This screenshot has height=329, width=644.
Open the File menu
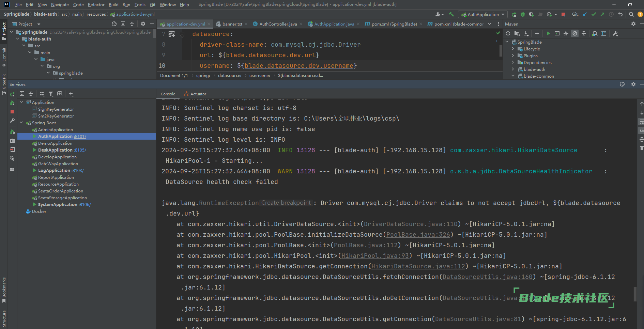tap(18, 4)
